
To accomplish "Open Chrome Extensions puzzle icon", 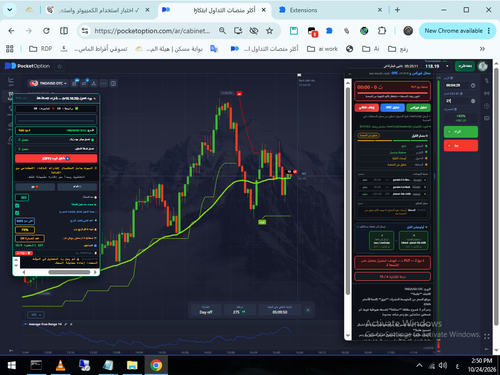I will (x=382, y=31).
